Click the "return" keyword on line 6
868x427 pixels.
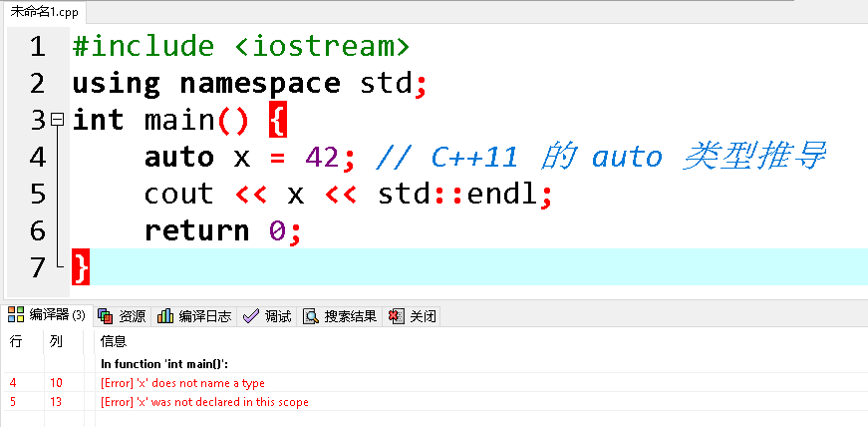coord(197,230)
